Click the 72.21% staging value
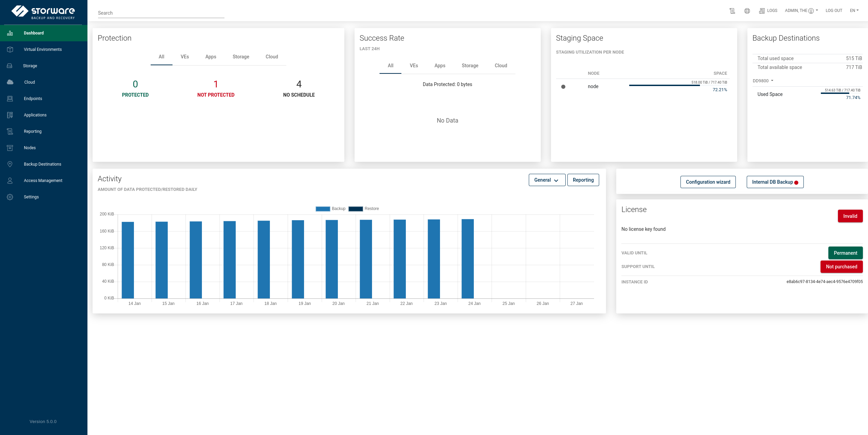 click(720, 90)
